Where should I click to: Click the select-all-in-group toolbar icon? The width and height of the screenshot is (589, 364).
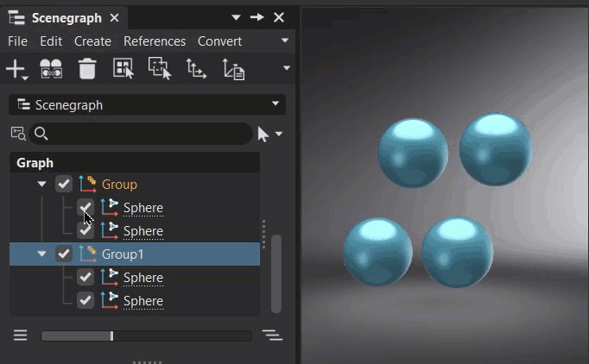pyautogui.click(x=123, y=68)
